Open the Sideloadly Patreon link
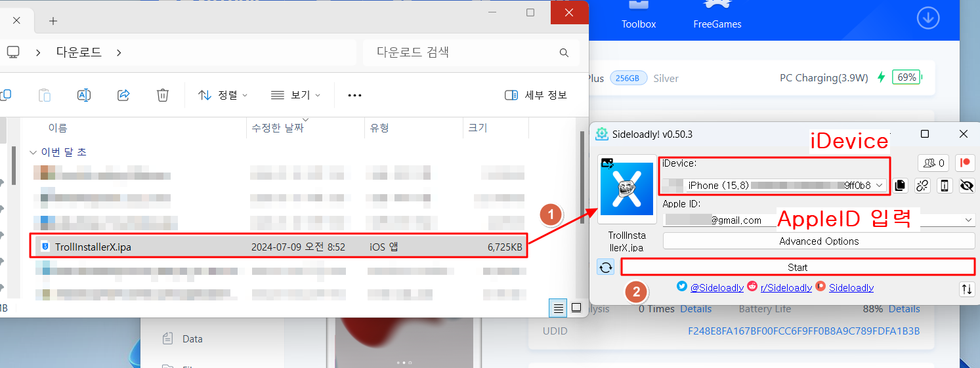980x368 pixels. click(x=851, y=287)
